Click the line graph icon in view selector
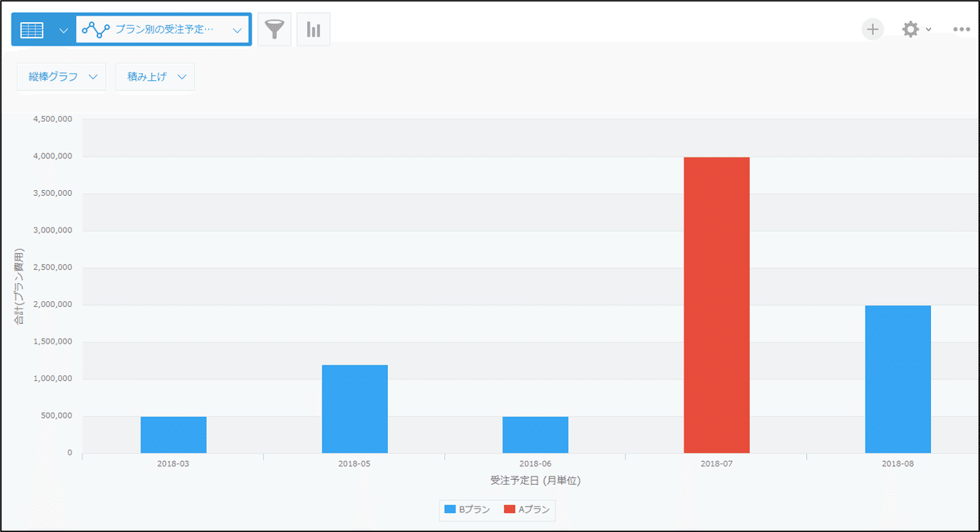Screen dimensions: 980x532 [96, 30]
